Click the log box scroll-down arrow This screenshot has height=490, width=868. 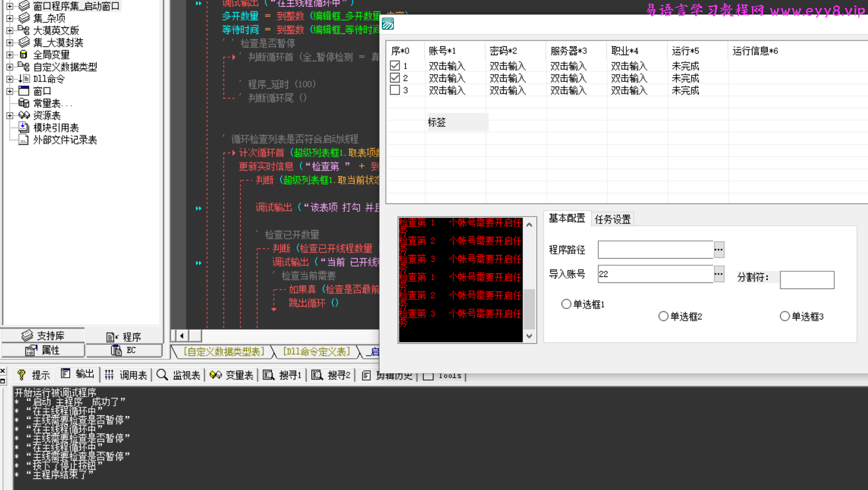pos(529,336)
